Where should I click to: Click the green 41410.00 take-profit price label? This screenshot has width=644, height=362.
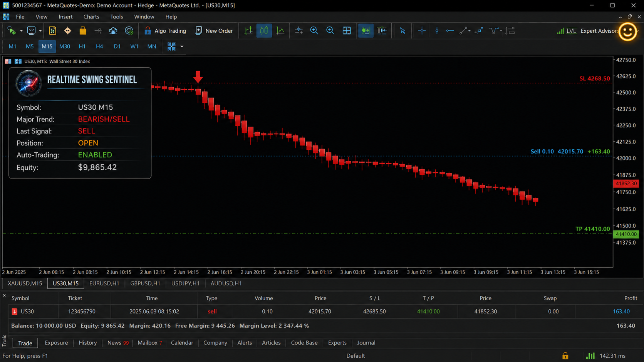coord(626,234)
